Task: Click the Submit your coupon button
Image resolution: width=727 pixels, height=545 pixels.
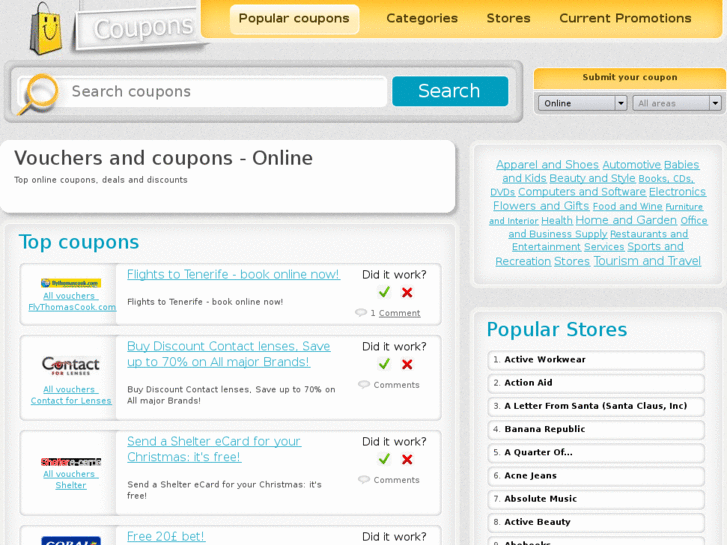Action: (x=630, y=78)
